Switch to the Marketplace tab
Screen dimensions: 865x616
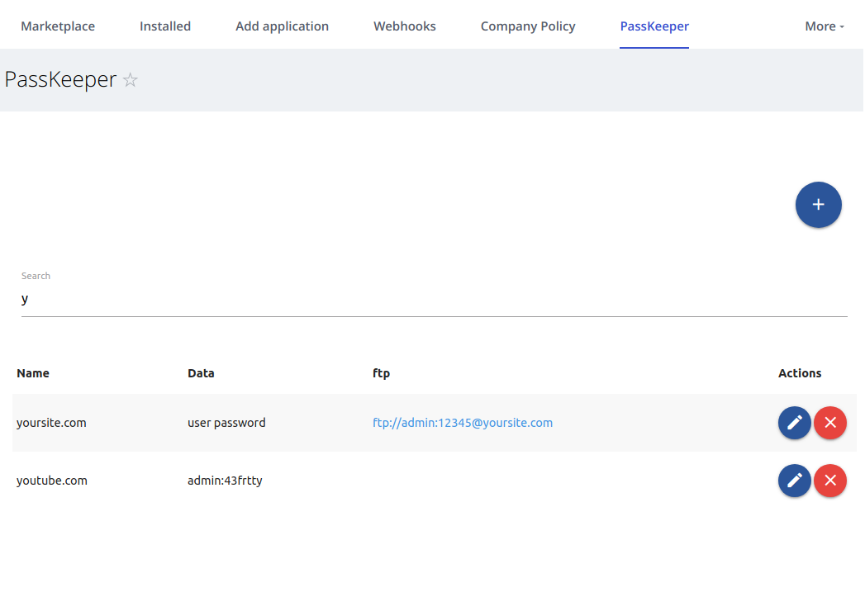(x=58, y=26)
